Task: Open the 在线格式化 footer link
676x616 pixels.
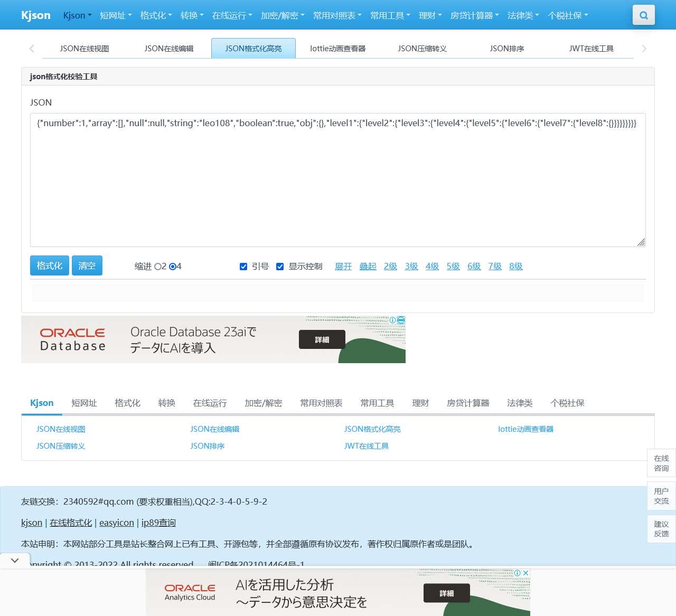Action: (71, 523)
